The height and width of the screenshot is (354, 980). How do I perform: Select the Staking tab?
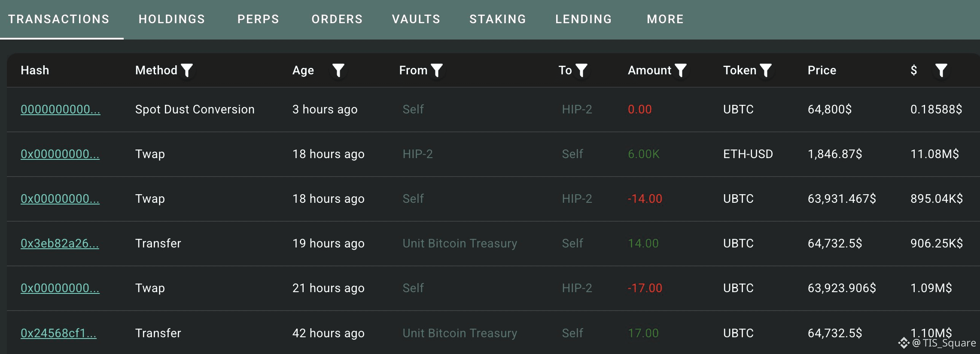pyautogui.click(x=498, y=19)
